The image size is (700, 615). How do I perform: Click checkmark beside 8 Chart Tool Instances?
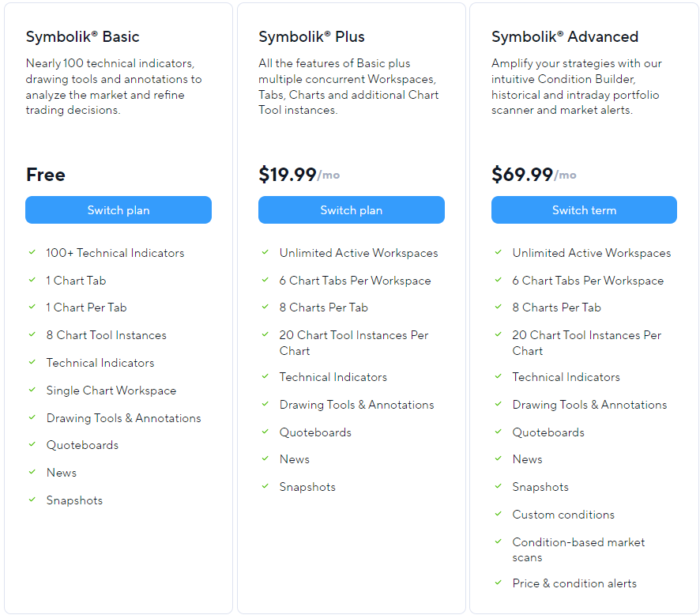(x=32, y=334)
